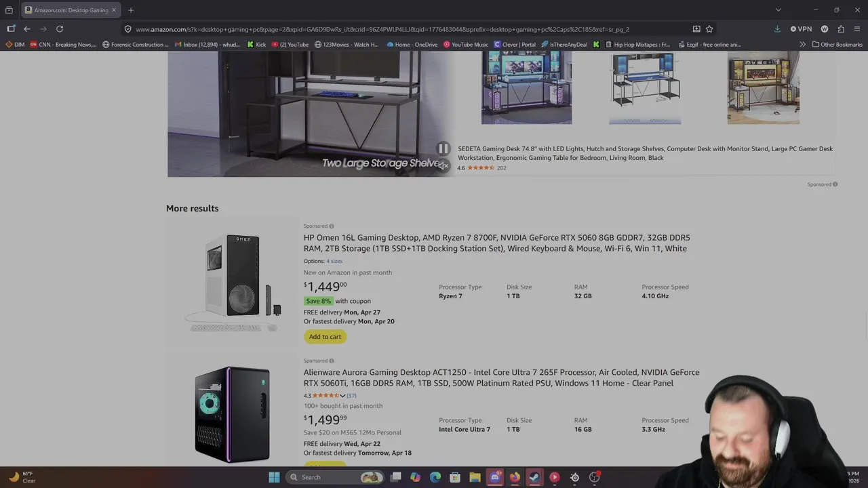The image size is (868, 488).
Task: Go back to previous page
Action: pyautogui.click(x=27, y=29)
